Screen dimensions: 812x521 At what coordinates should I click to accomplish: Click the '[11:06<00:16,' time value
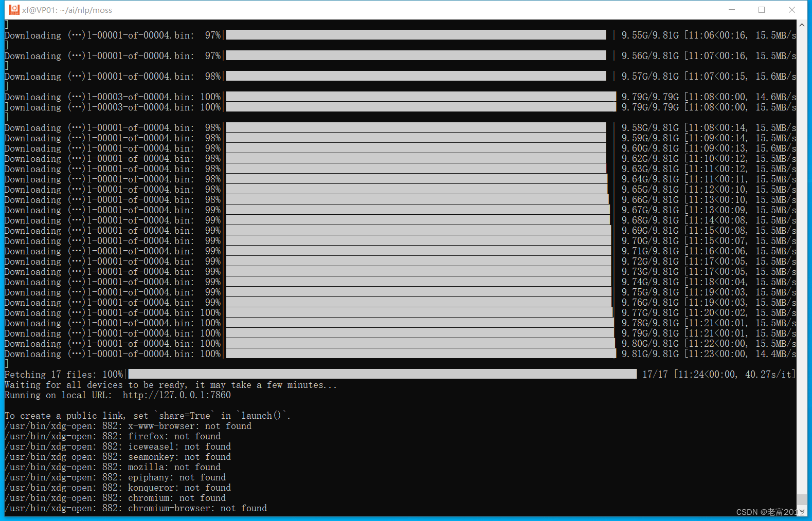tap(716, 35)
